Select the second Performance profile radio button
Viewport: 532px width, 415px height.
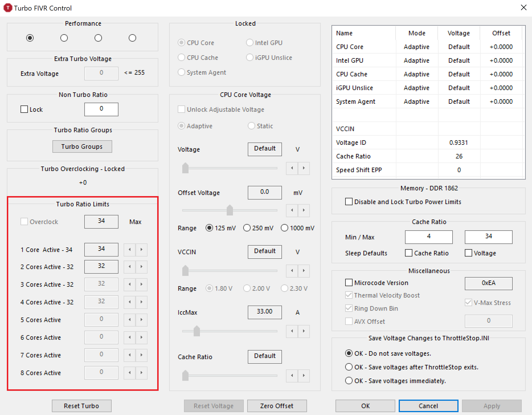coord(64,38)
